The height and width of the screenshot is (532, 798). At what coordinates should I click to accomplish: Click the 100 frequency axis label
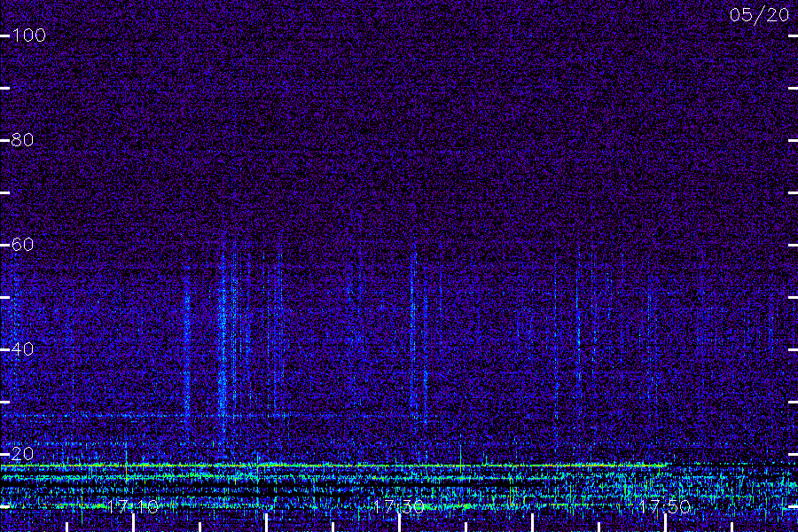pyautogui.click(x=28, y=35)
